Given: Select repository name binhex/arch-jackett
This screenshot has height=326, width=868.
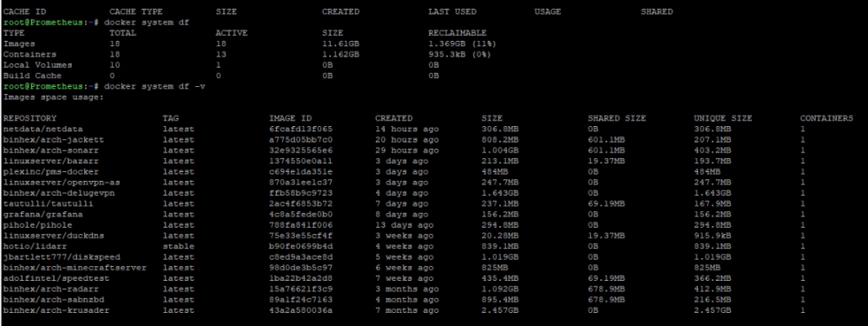Looking at the screenshot, I should tap(53, 140).
